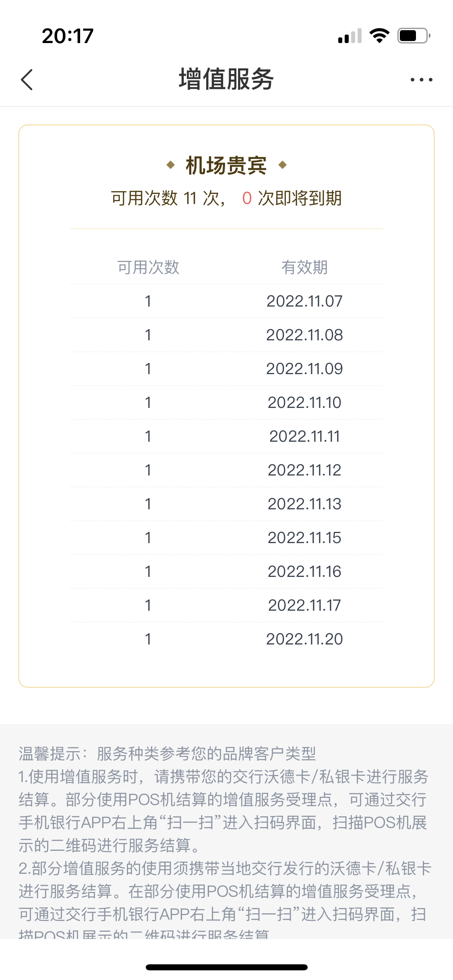This screenshot has height=980, width=453.
Task: Tap the back arrow icon
Action: [x=27, y=79]
